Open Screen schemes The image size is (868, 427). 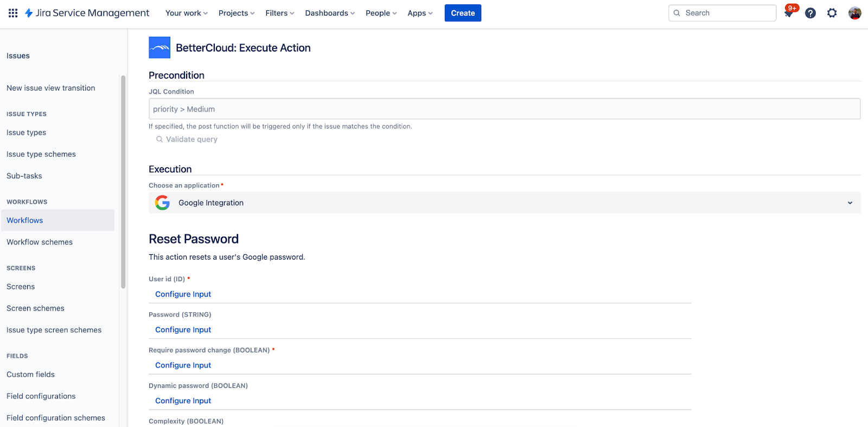[x=35, y=308]
